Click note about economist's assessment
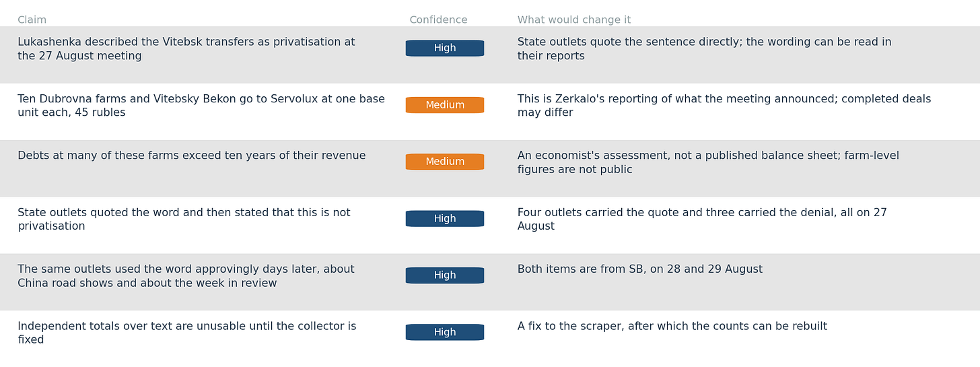Image resolution: width=980 pixels, height=367 pixels. tap(708, 163)
